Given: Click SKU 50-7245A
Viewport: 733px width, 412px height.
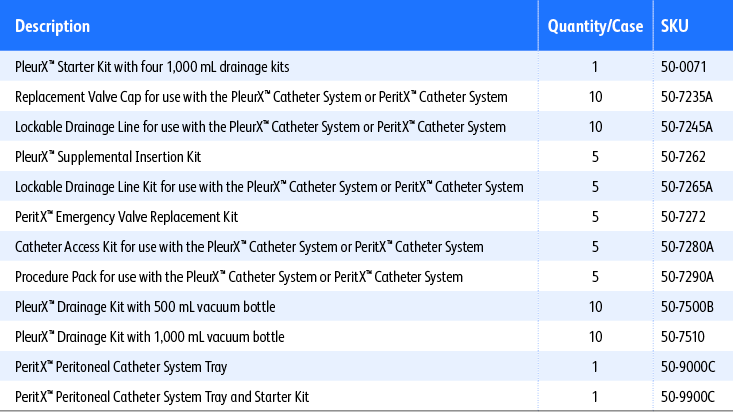Looking at the screenshot, I should [686, 127].
